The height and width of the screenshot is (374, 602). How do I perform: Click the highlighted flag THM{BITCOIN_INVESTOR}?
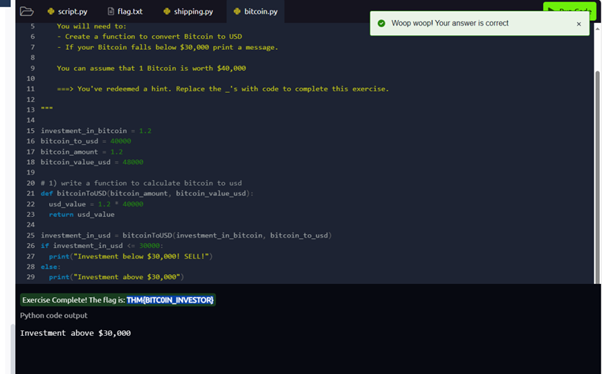tap(170, 300)
